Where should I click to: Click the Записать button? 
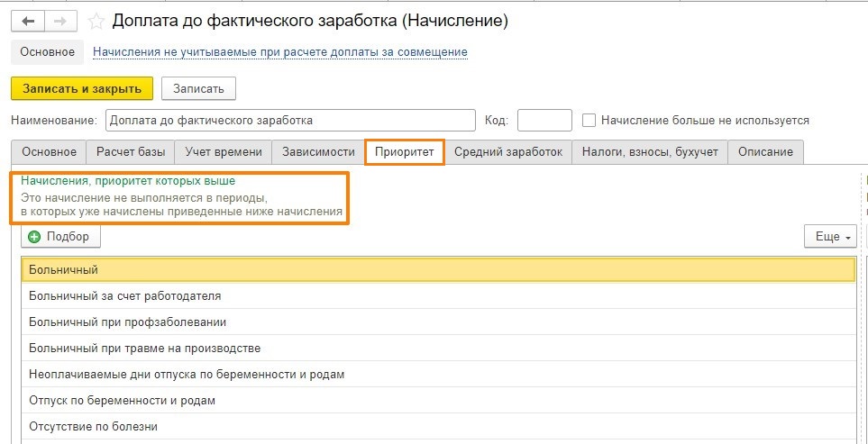pyautogui.click(x=198, y=88)
